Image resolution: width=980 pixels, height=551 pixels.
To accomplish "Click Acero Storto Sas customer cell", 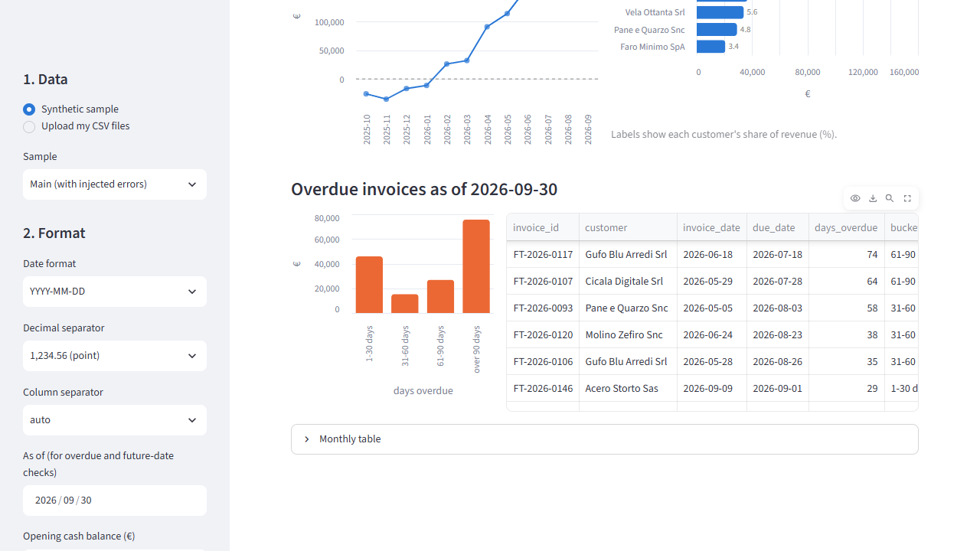I will point(628,388).
